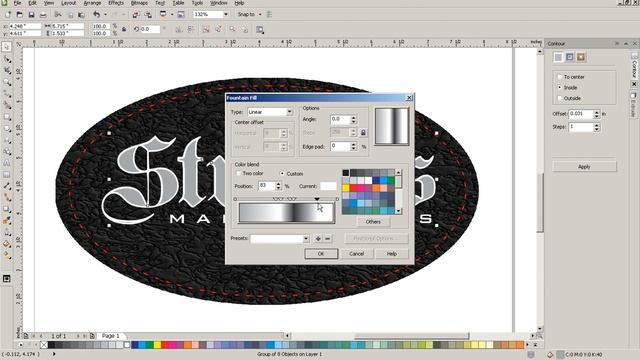Increase the Angle spinner value
This screenshot has width=640, height=360.
pyautogui.click(x=353, y=118)
